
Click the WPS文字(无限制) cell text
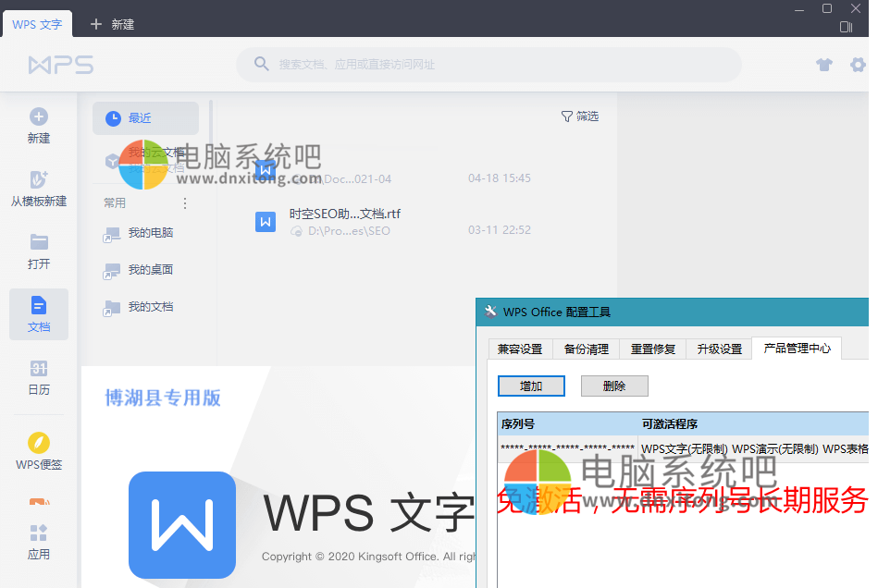[685, 448]
